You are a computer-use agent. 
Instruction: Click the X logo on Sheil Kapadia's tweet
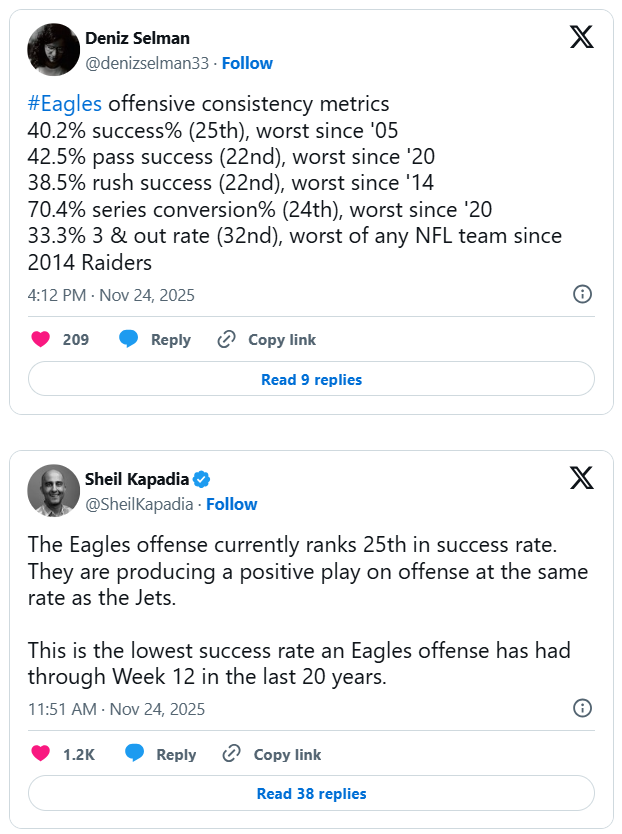(x=581, y=478)
